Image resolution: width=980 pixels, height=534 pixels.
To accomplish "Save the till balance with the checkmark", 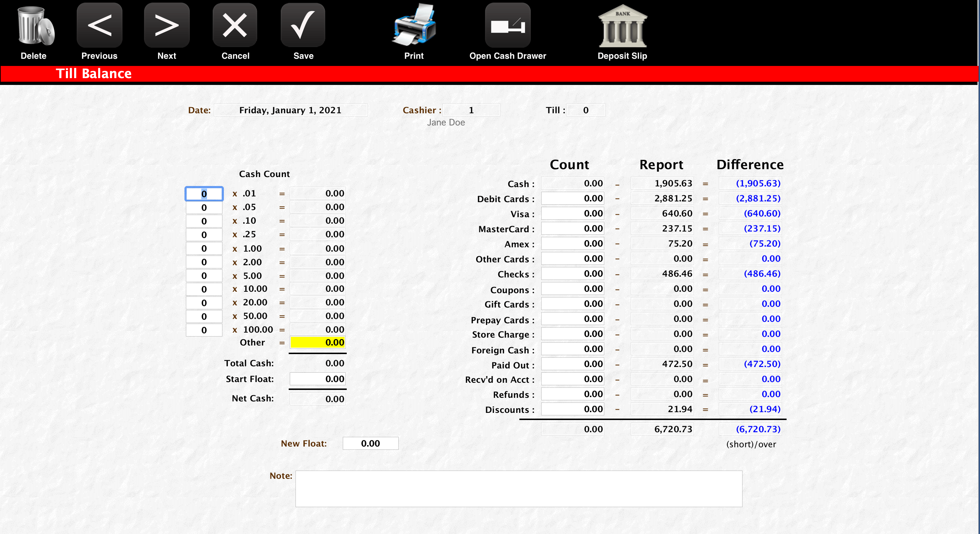I will [x=303, y=26].
